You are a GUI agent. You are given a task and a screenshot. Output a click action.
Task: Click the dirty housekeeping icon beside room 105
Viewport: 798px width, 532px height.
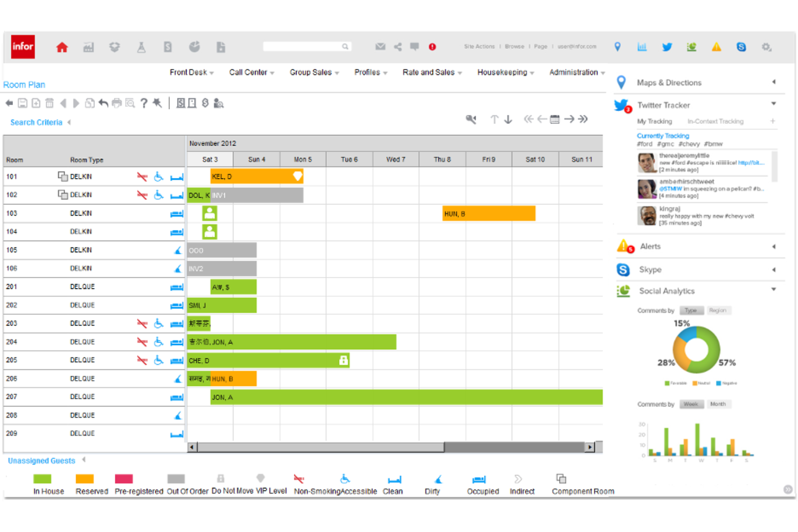point(177,250)
